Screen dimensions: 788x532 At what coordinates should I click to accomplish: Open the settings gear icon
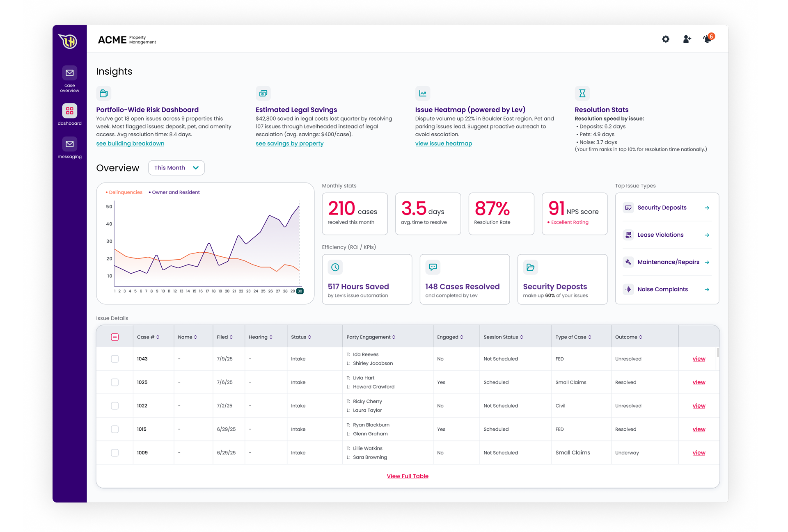pos(665,39)
